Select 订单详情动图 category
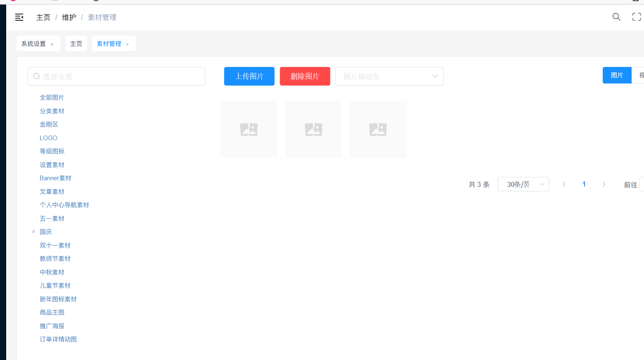Image resolution: width=644 pixels, height=360 pixels. (x=58, y=339)
